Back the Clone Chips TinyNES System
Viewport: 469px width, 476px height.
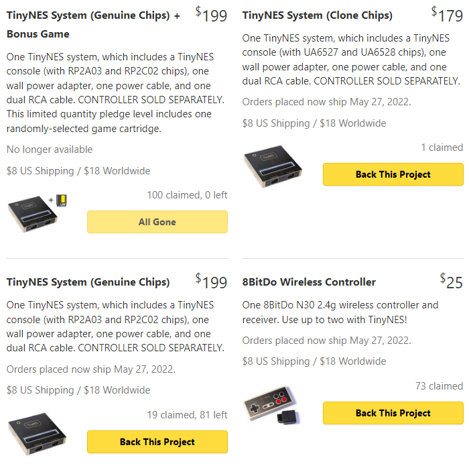(x=393, y=174)
